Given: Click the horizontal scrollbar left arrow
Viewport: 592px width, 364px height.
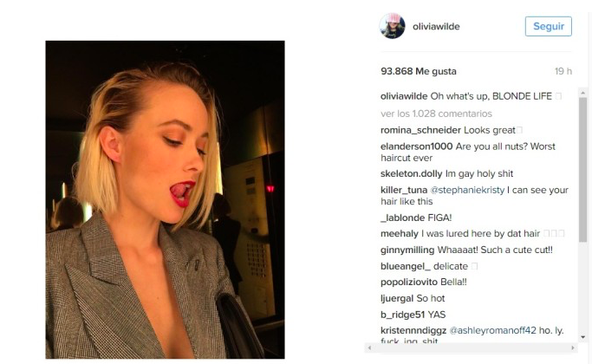Looking at the screenshot, I should 369,348.
